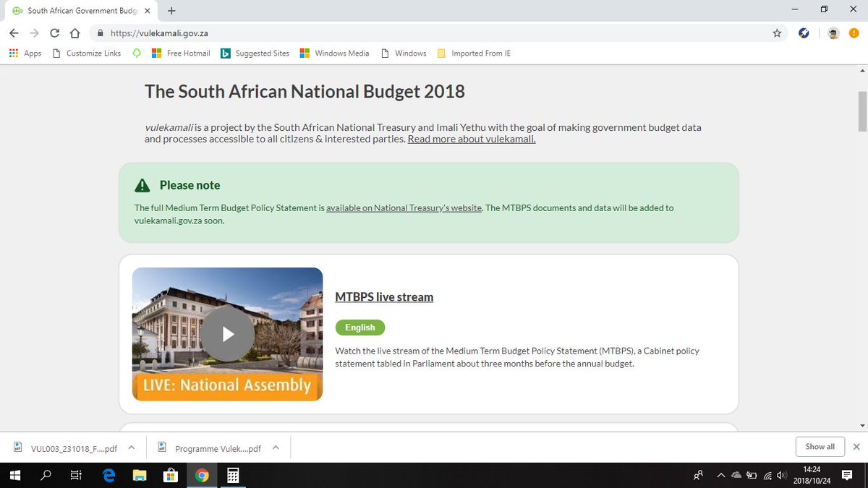Open the Programme Vulek pdf download
Viewport: 868px width, 488px height.
click(210, 448)
